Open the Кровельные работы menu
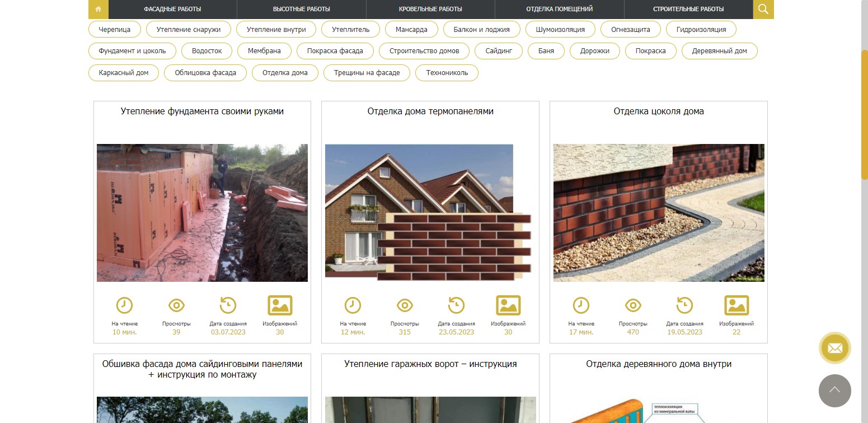 pyautogui.click(x=430, y=9)
